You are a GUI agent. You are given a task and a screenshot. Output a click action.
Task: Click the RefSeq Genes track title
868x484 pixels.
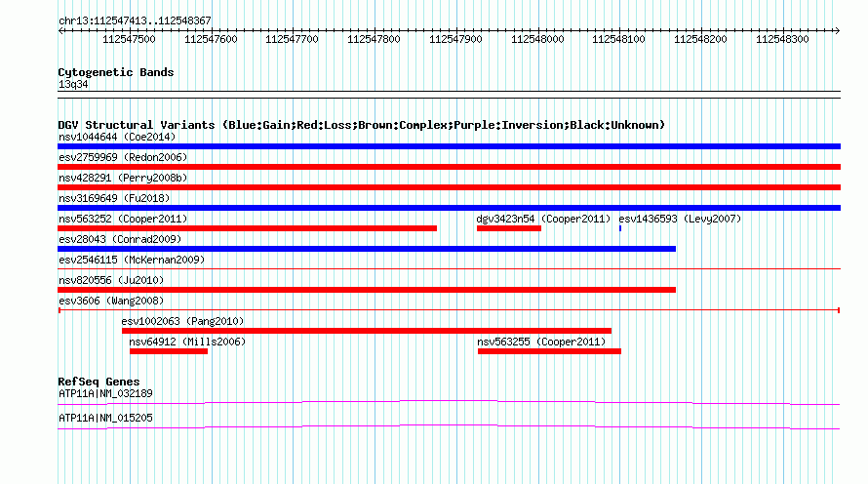[99, 382]
